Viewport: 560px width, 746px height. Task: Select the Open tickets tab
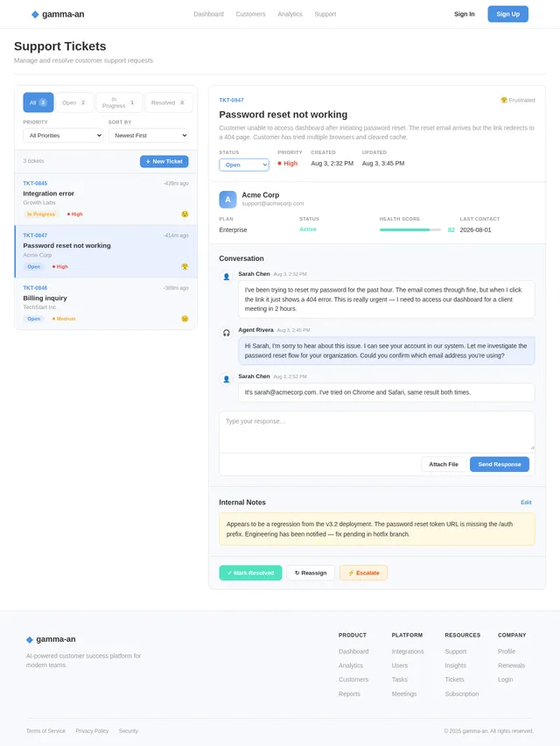74,102
